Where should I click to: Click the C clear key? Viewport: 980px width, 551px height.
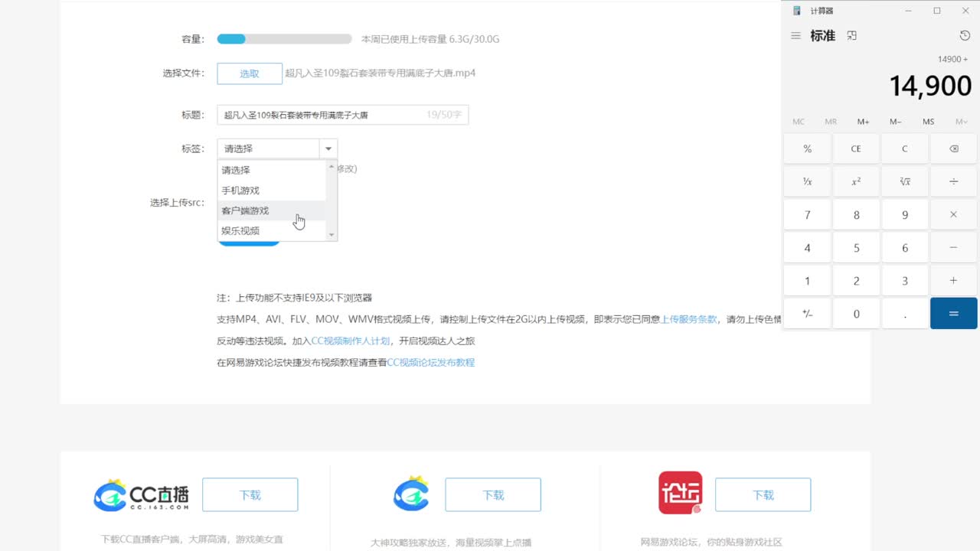905,148
